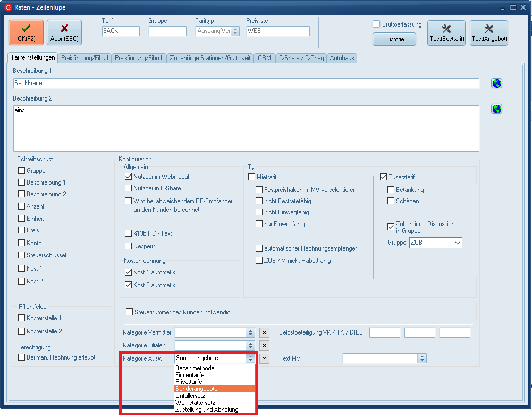Viewport: 532px width, 417px height.
Task: Click the Test(Angebot) tools button
Action: click(x=488, y=33)
